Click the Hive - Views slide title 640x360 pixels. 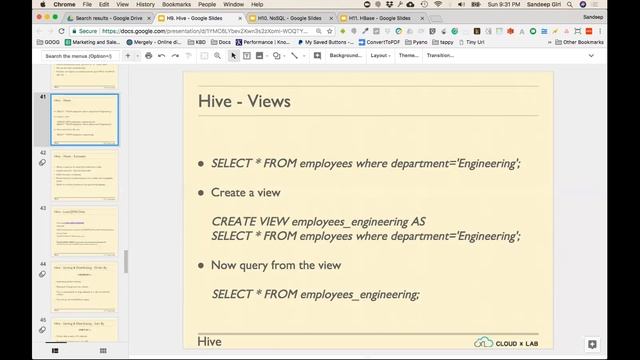[244, 101]
